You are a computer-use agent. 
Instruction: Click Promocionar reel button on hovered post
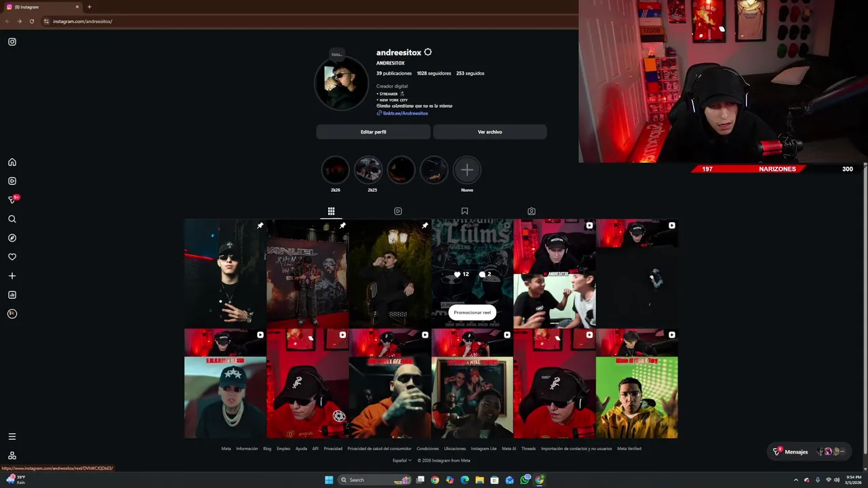click(x=473, y=312)
